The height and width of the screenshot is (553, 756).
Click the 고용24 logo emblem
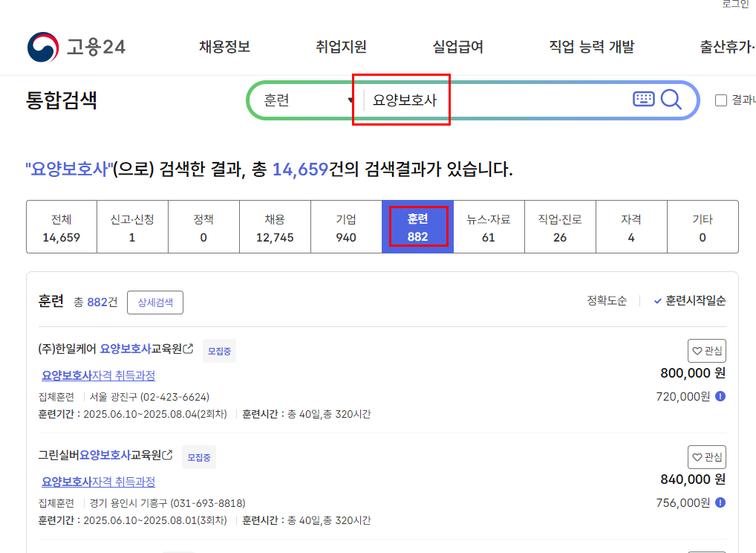[43, 47]
